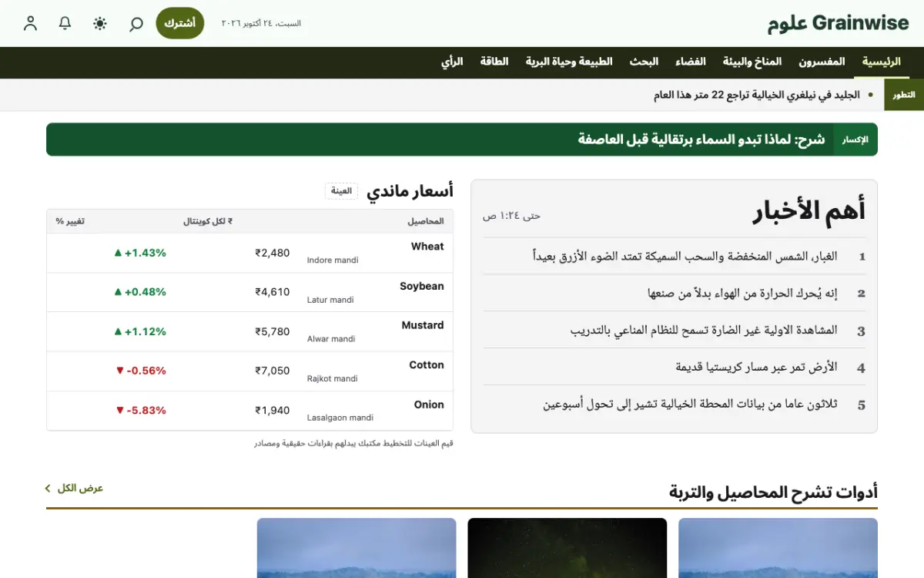Click the Indore mandi label
This screenshot has height=578, width=924.
coord(333,260)
